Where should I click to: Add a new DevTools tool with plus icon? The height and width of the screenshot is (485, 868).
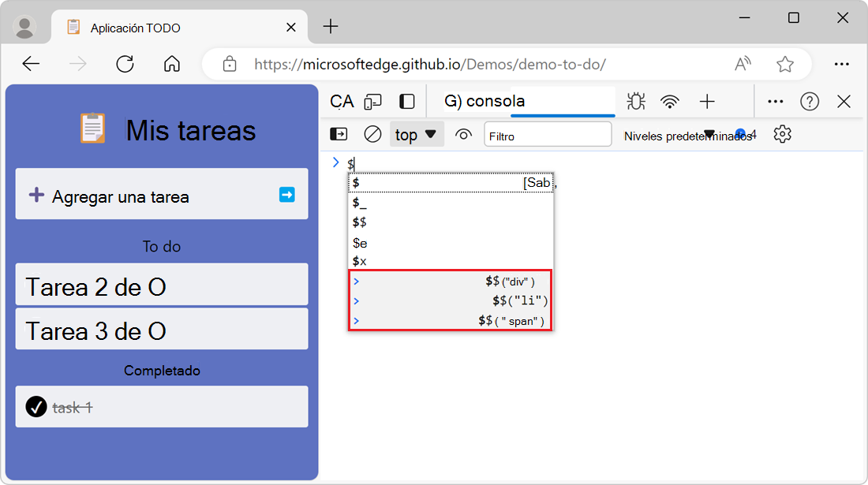(x=707, y=101)
